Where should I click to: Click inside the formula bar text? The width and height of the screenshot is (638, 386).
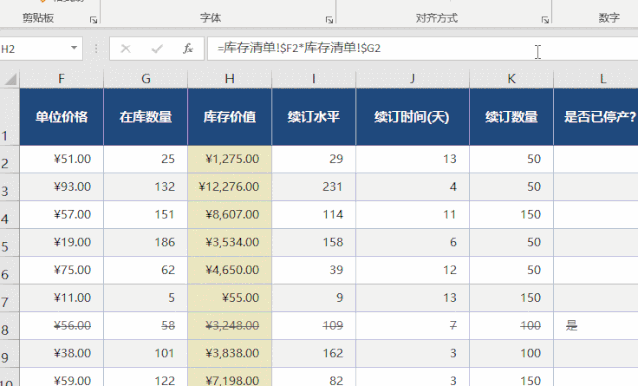pos(299,48)
